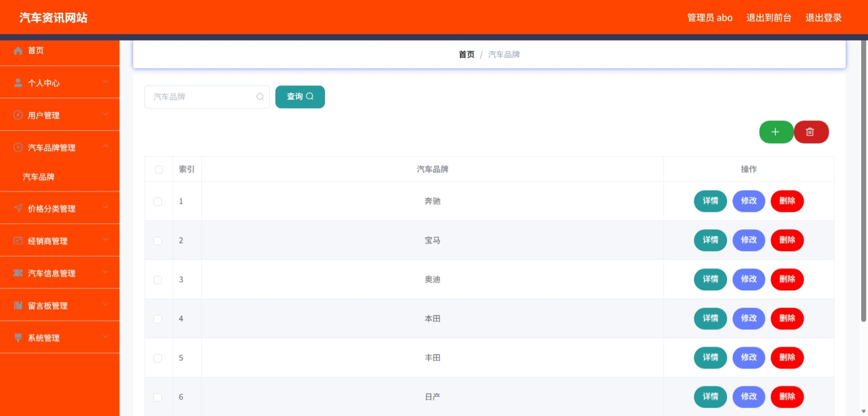868x416 pixels.
Task: Click the red trash batch-delete button
Action: (811, 132)
